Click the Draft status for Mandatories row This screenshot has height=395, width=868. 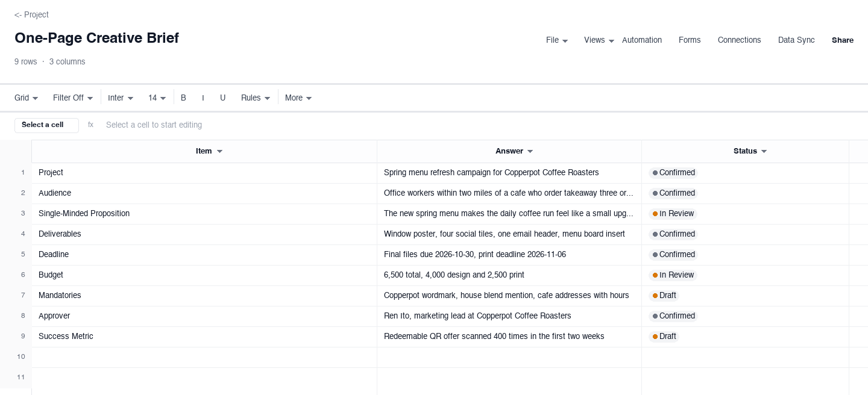pyautogui.click(x=664, y=296)
